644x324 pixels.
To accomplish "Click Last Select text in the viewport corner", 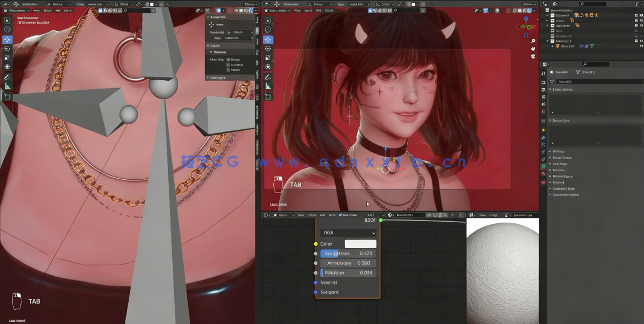I will pos(18,321).
